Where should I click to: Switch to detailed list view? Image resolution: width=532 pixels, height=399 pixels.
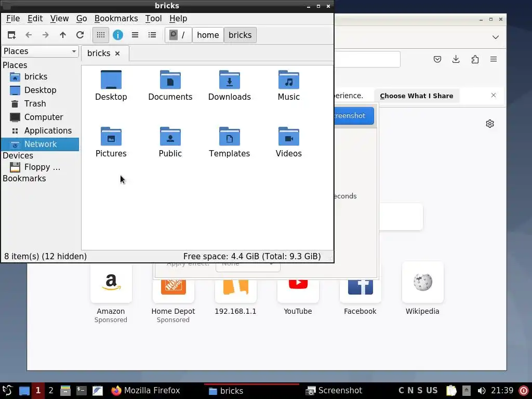pos(152,35)
